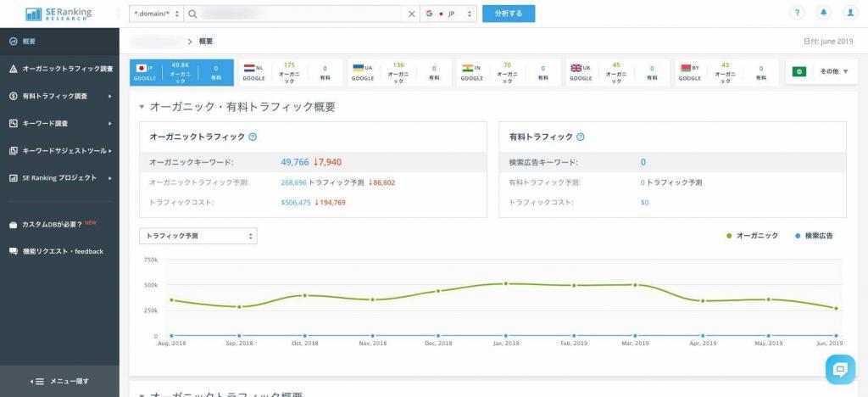Open 機能リクエスト・feedback link
This screenshot has height=397, width=868.
(x=63, y=251)
